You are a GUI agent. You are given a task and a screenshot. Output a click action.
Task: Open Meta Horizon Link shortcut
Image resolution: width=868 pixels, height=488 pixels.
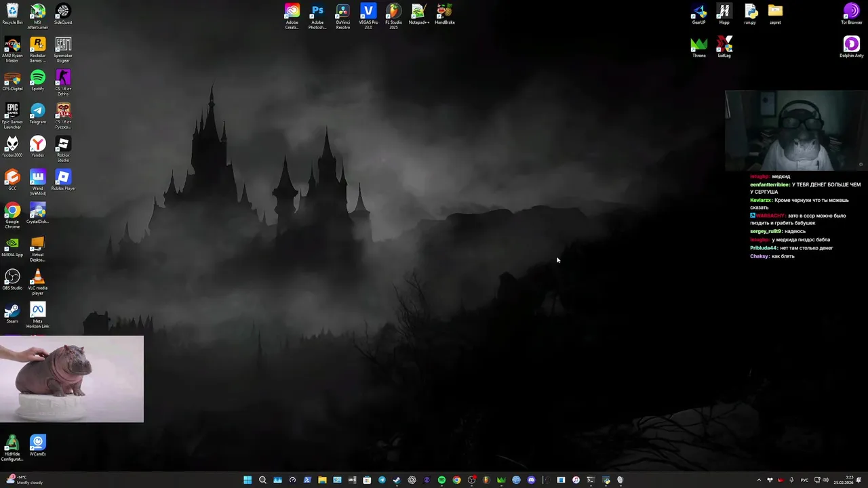point(38,316)
